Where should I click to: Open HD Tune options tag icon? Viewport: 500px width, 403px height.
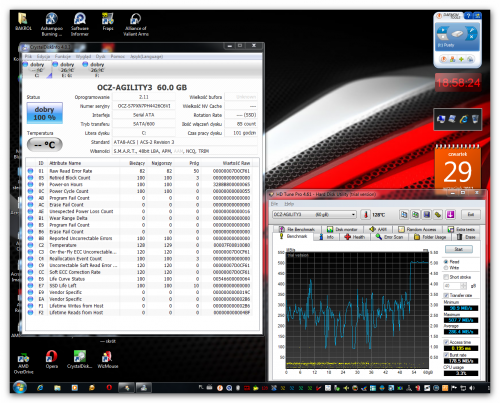pyautogui.click(x=438, y=214)
